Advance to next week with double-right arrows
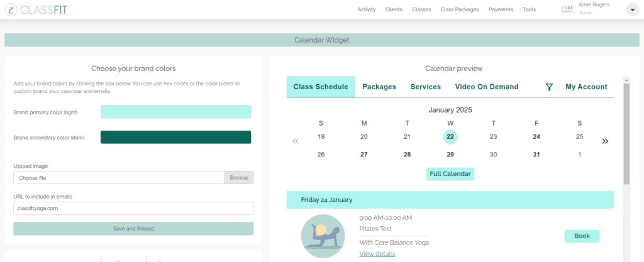 [605, 141]
